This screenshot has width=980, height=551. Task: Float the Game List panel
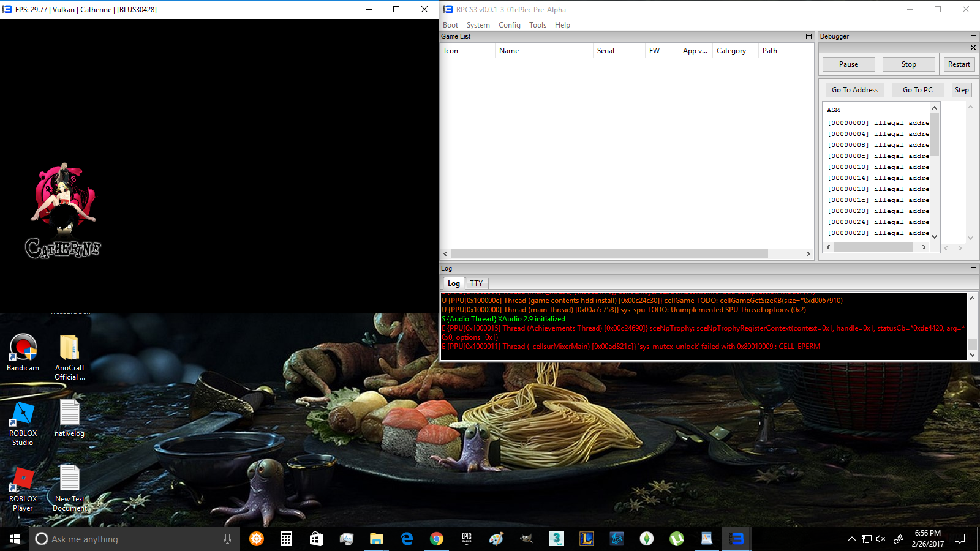809,37
